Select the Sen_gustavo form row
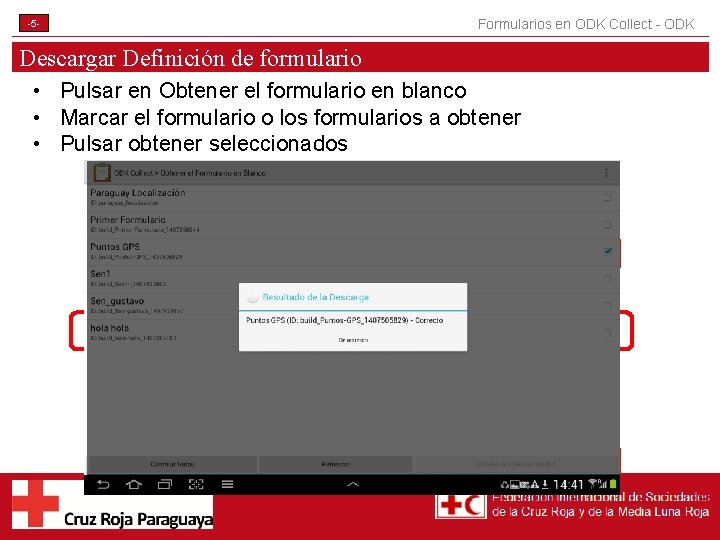The image size is (720, 540). pos(353,306)
